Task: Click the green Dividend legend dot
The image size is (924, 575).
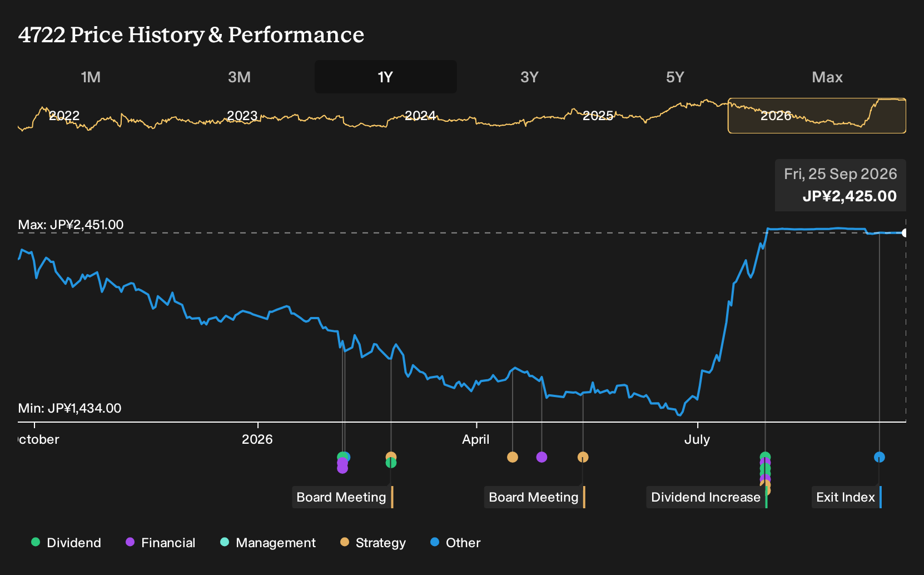Action: [36, 542]
